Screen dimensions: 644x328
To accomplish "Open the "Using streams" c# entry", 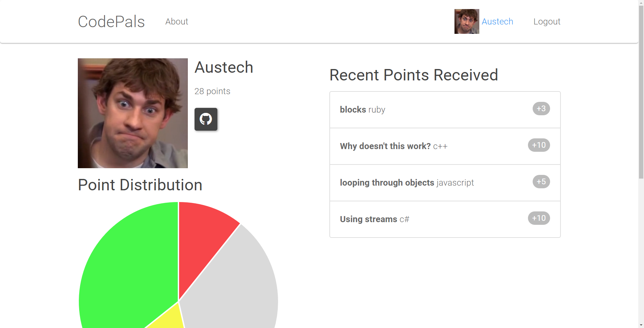I will pyautogui.click(x=445, y=219).
